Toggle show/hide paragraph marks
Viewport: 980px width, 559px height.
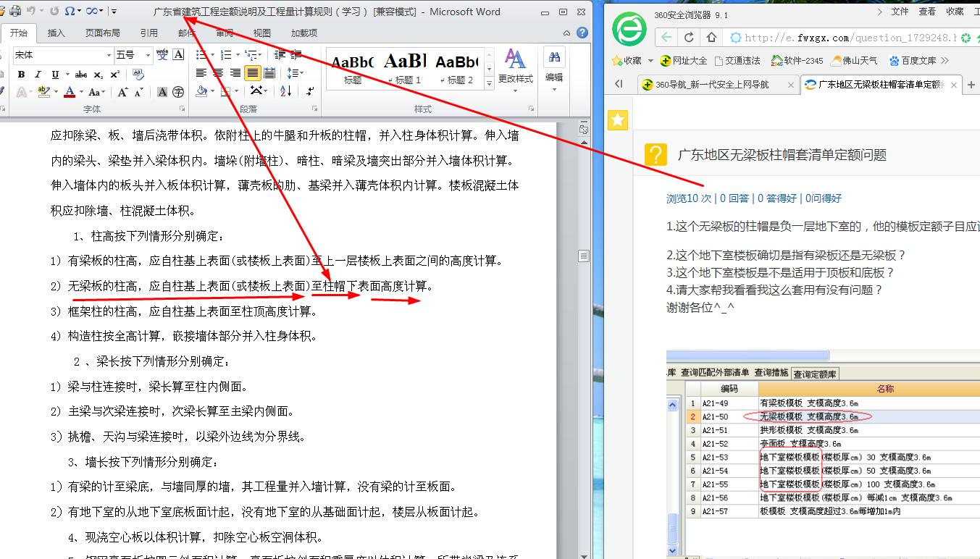tap(310, 91)
